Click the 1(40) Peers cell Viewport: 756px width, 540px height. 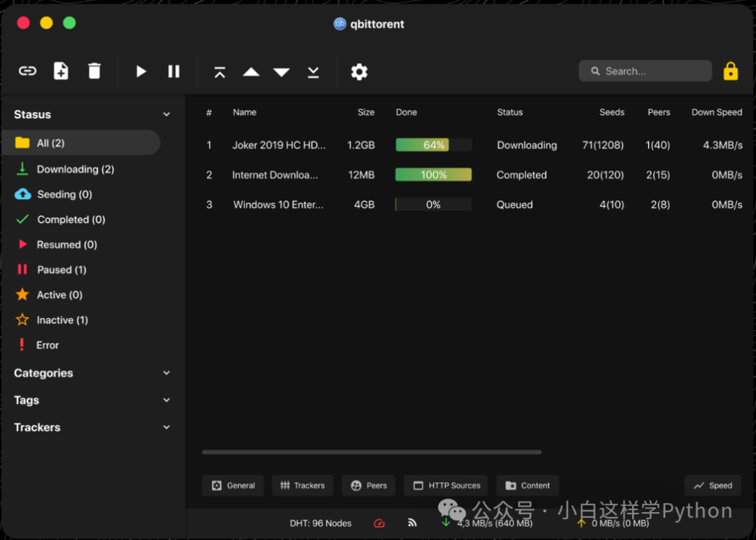(657, 145)
